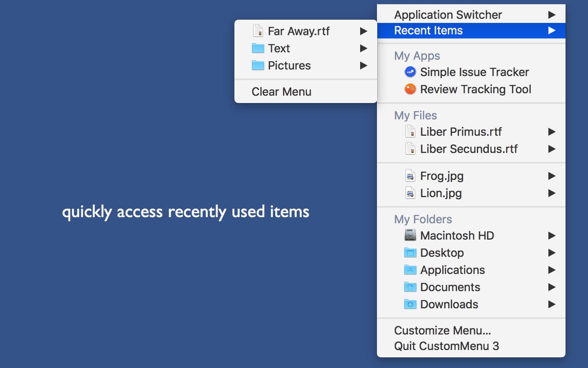The height and width of the screenshot is (368, 588).
Task: Click the Simple Issue Tracker app icon
Action: click(x=410, y=72)
